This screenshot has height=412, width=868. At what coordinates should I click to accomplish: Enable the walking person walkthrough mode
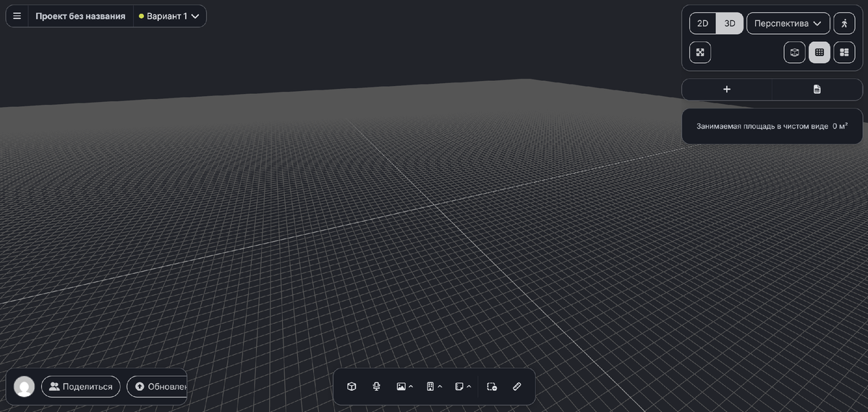(844, 23)
